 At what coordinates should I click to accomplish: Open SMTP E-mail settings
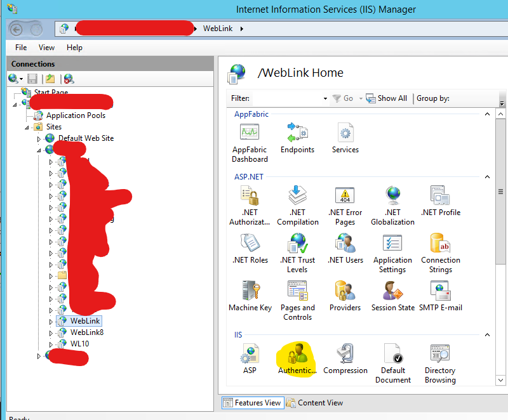(x=441, y=296)
